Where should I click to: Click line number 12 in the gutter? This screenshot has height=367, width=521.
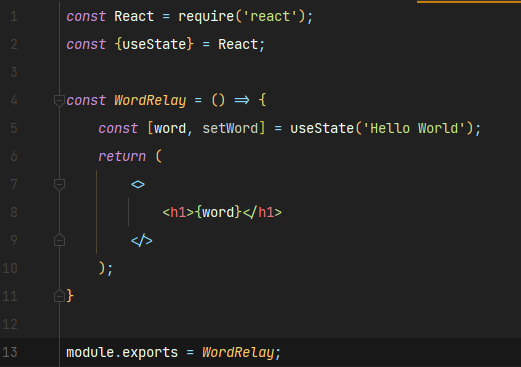[x=10, y=324]
